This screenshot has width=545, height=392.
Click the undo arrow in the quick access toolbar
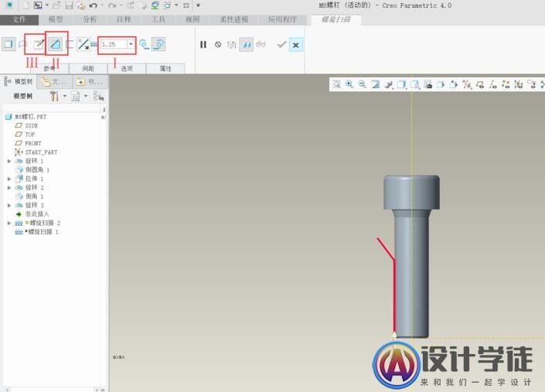(x=94, y=5)
